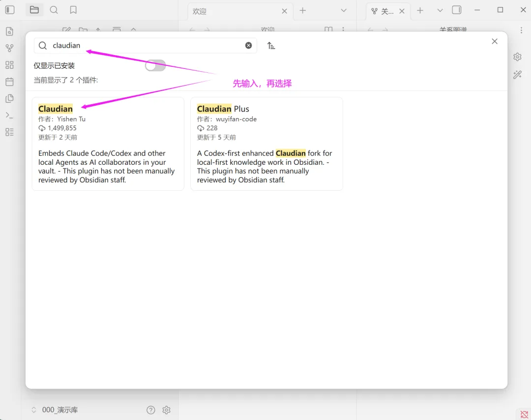
Task: Clear the claudian search text
Action: point(249,45)
